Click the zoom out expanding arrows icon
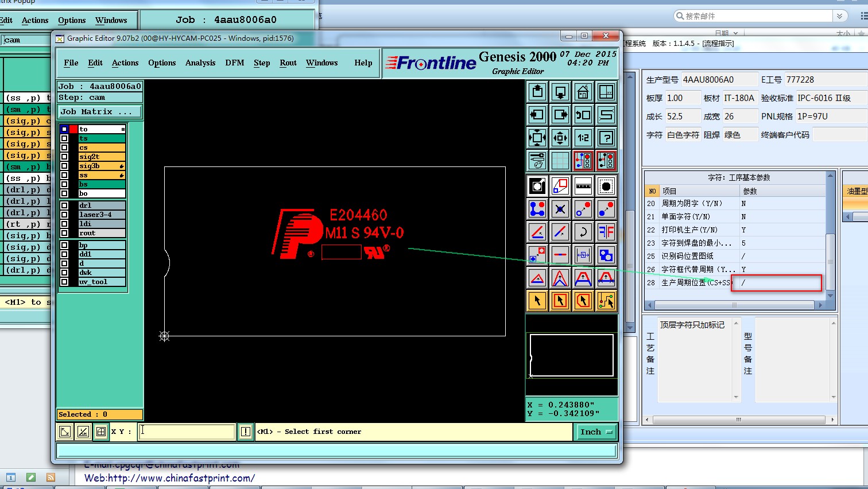868x489 pixels. click(x=537, y=138)
